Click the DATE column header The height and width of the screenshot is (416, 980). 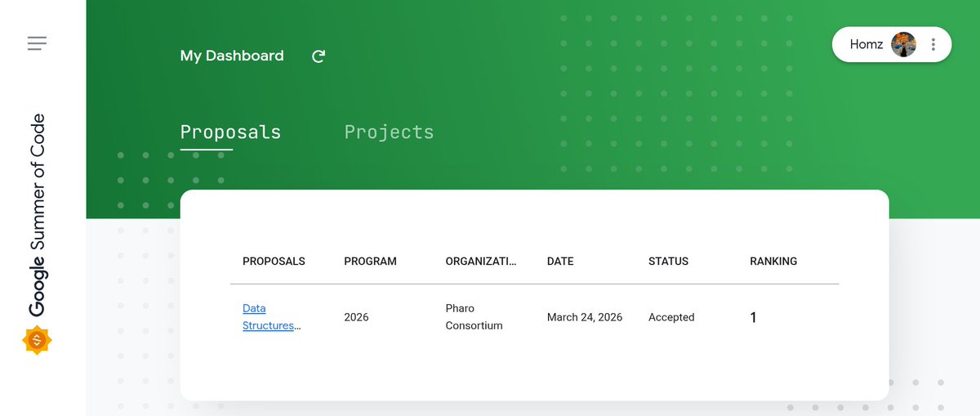point(560,262)
